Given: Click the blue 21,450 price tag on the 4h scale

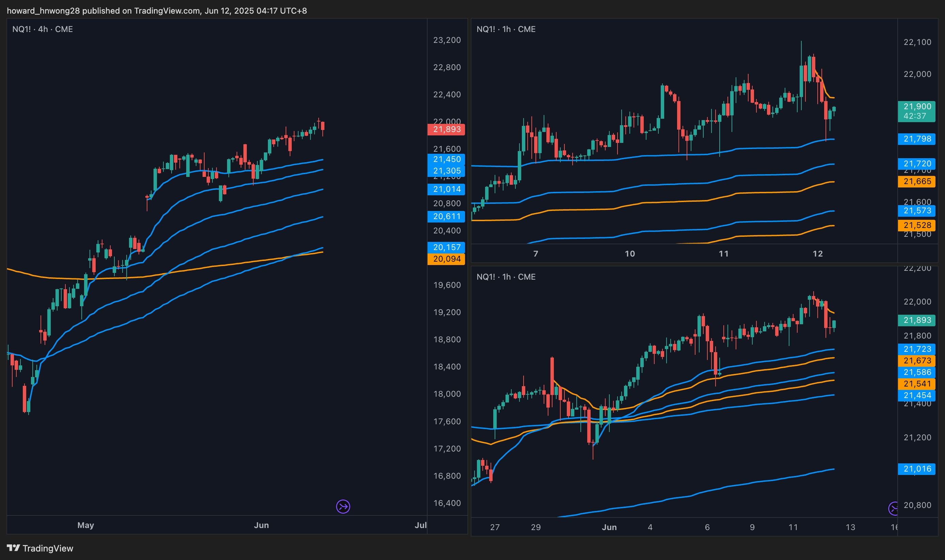Looking at the screenshot, I should [446, 159].
